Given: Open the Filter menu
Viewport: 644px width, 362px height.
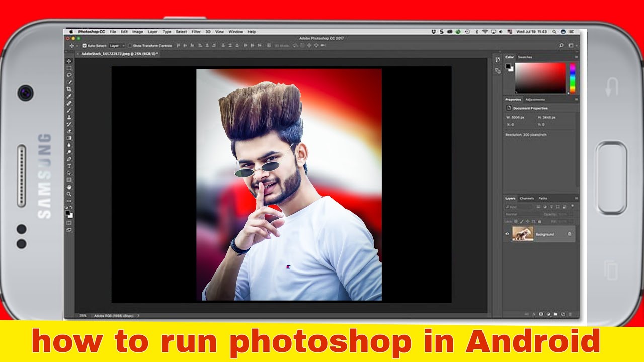Looking at the screenshot, I should point(196,32).
